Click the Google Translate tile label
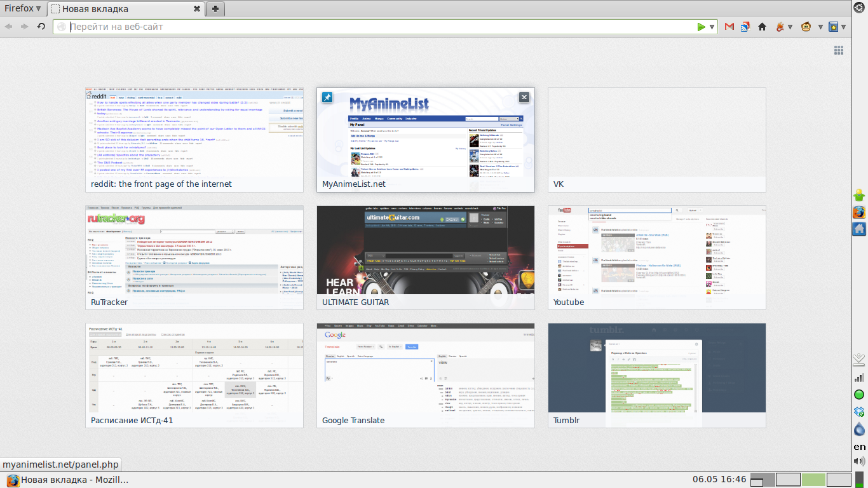The width and height of the screenshot is (868, 488). pos(353,421)
